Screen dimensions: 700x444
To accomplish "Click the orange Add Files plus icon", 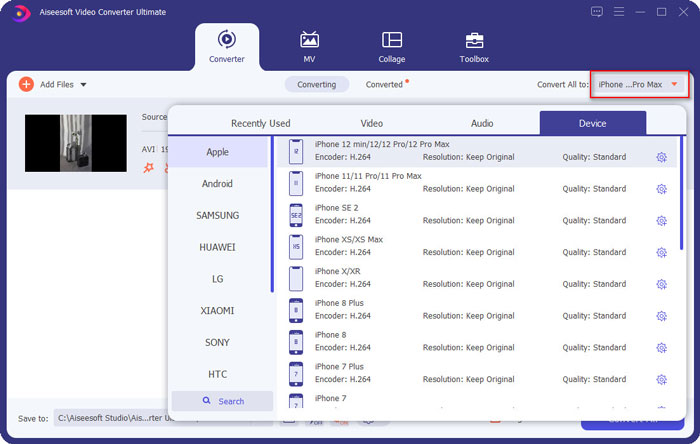I will click(26, 84).
